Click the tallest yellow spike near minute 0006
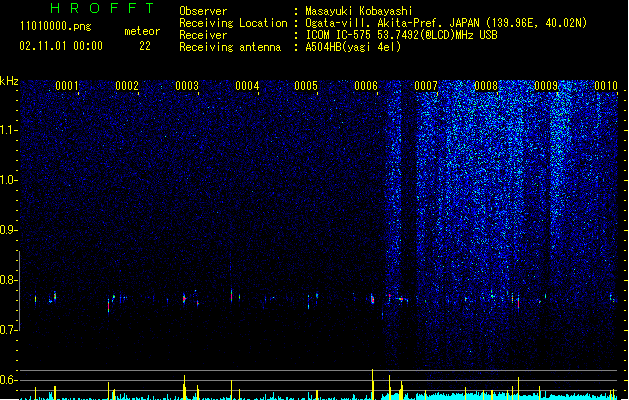This screenshot has width=629, height=400. tap(373, 384)
